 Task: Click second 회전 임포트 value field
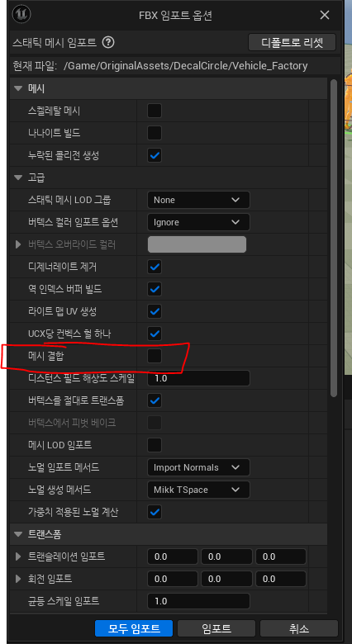click(x=226, y=579)
